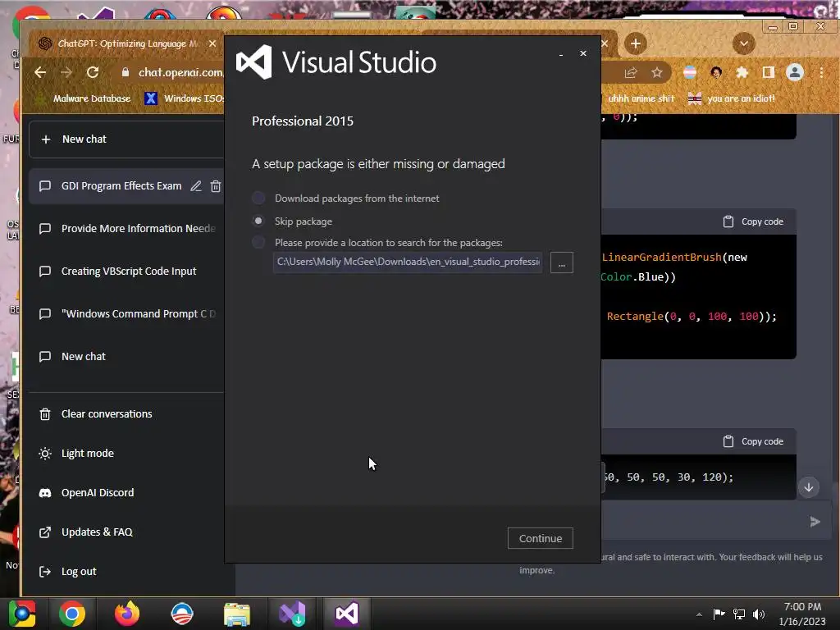Send the ChatGPT message
The image size is (840, 630).
tap(815, 522)
